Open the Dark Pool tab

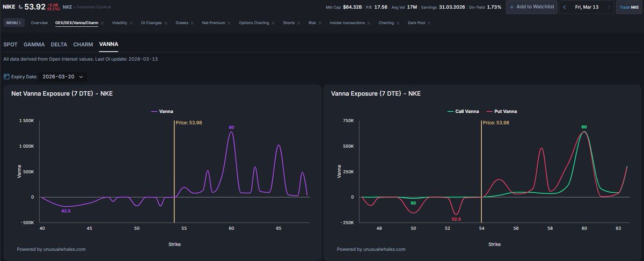(x=416, y=23)
